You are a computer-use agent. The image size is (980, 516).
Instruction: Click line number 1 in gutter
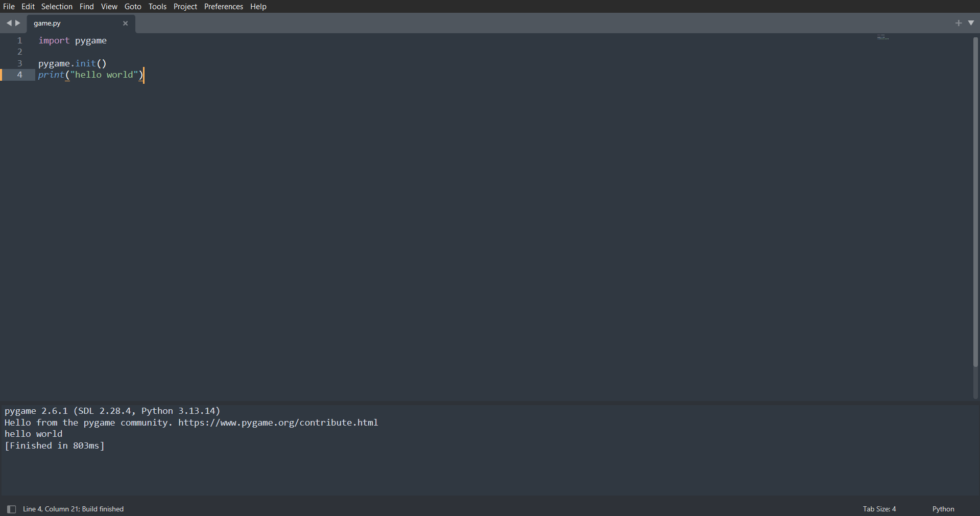[x=20, y=40]
